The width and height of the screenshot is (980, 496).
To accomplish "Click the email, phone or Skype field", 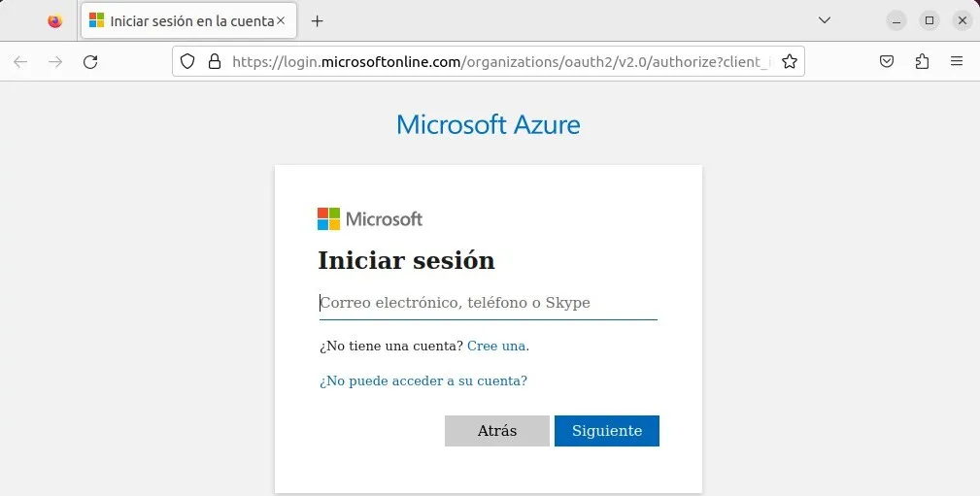I will coord(488,303).
